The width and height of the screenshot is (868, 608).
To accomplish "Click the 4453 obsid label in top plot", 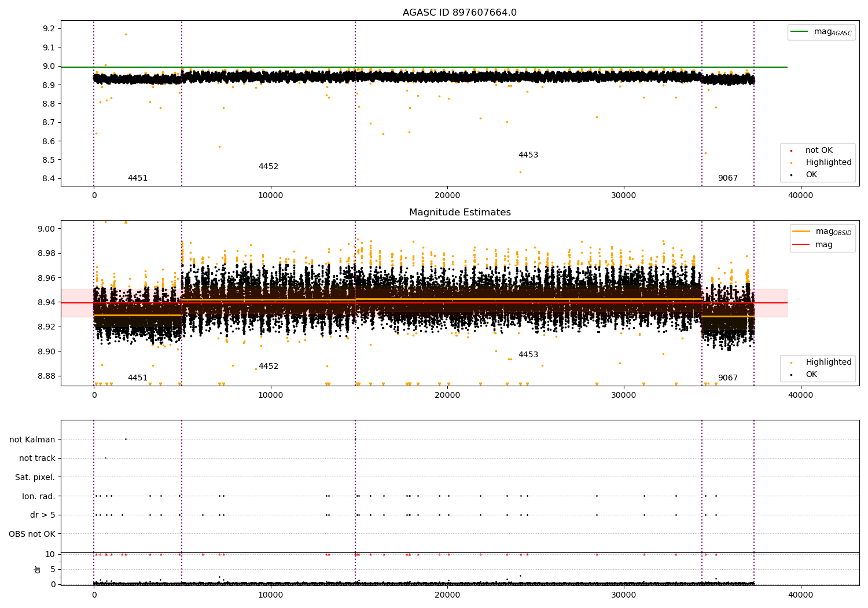I will tap(528, 155).
